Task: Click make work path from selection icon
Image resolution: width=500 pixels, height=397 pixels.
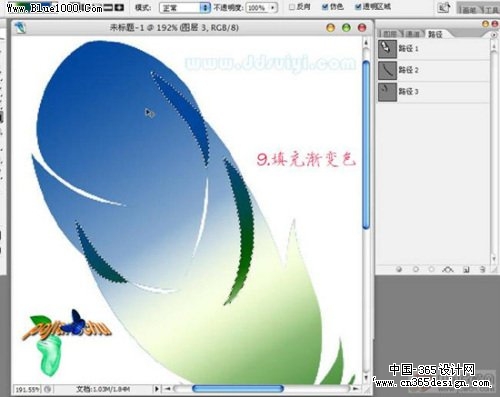Action: [448, 269]
